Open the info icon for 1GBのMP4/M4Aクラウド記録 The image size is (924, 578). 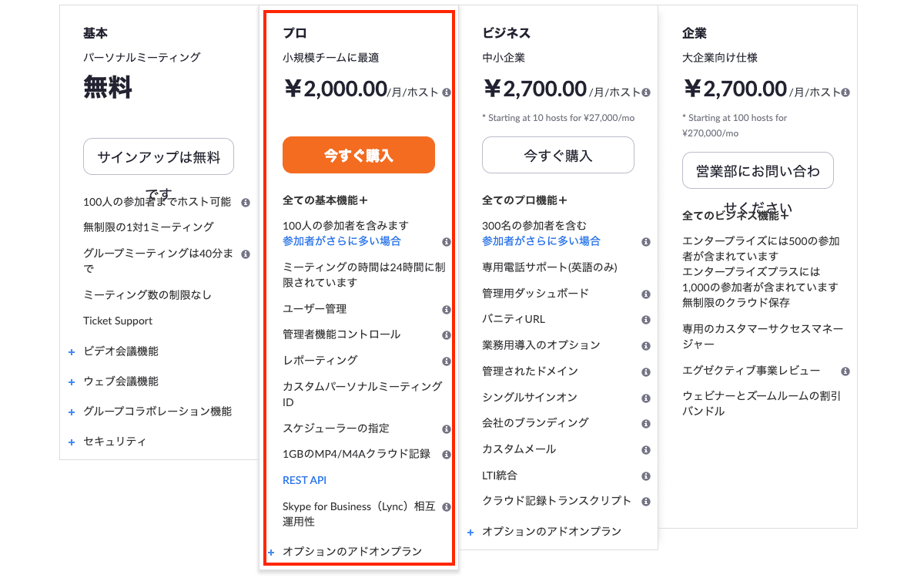point(448,455)
